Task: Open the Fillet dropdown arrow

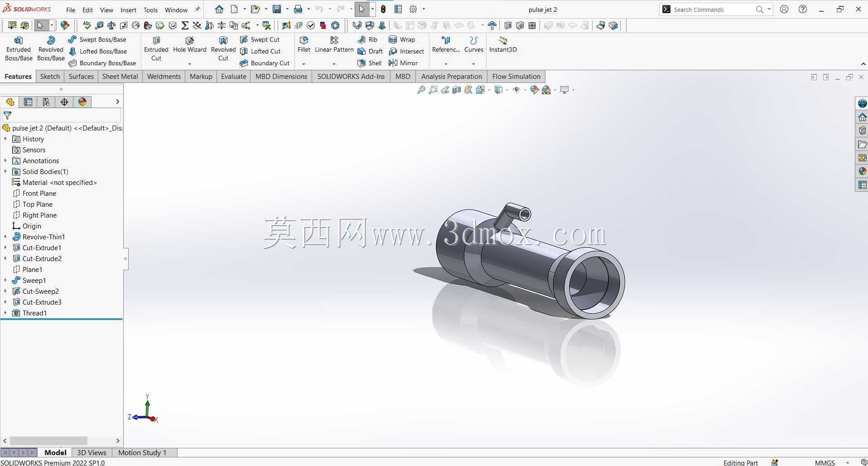Action: (x=304, y=64)
